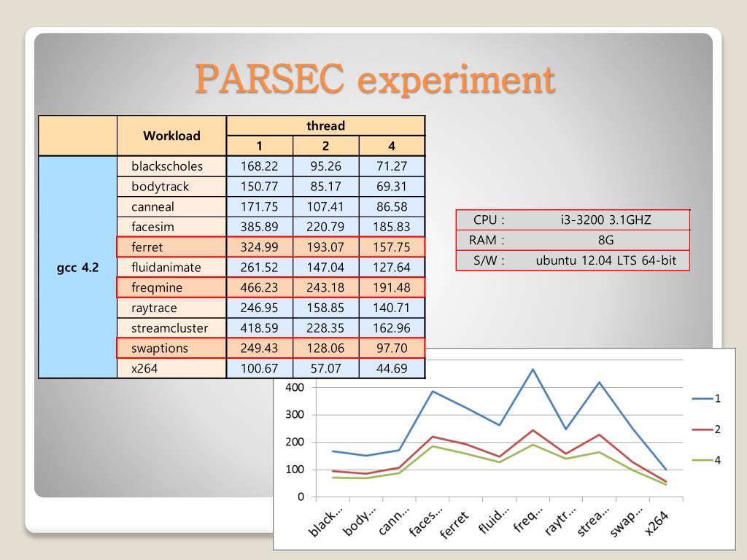Click the value 243.18 in the table
Screen dimensions: 747x560
coord(325,287)
